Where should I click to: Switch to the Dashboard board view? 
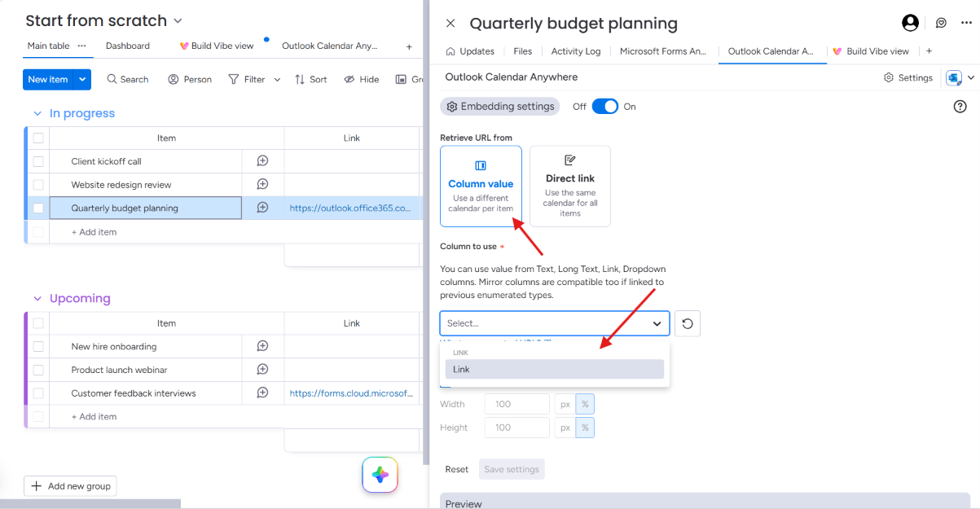128,46
